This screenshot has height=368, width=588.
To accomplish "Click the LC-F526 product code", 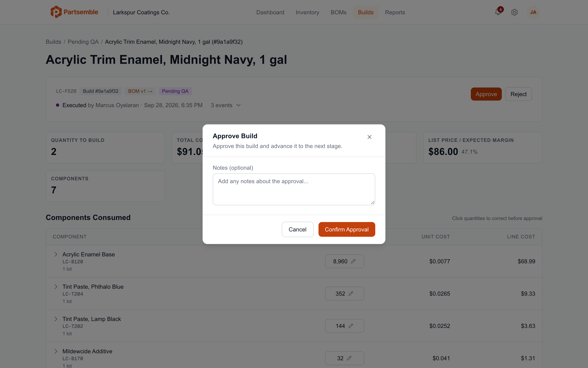I will point(66,91).
